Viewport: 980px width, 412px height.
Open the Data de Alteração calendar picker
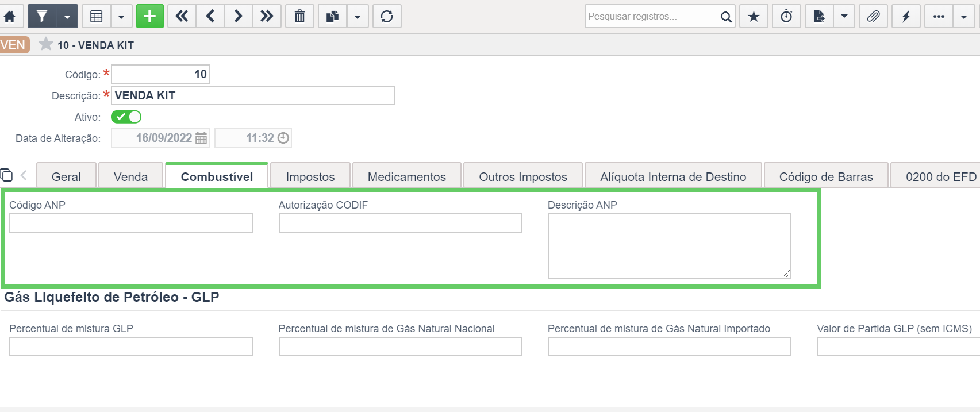(201, 138)
